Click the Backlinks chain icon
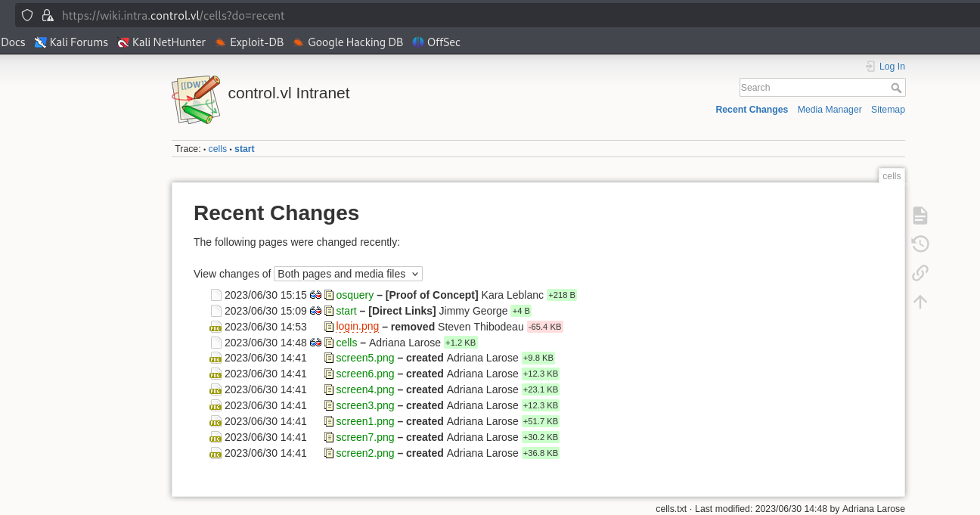Viewport: 980px width, 515px height. tap(920, 273)
